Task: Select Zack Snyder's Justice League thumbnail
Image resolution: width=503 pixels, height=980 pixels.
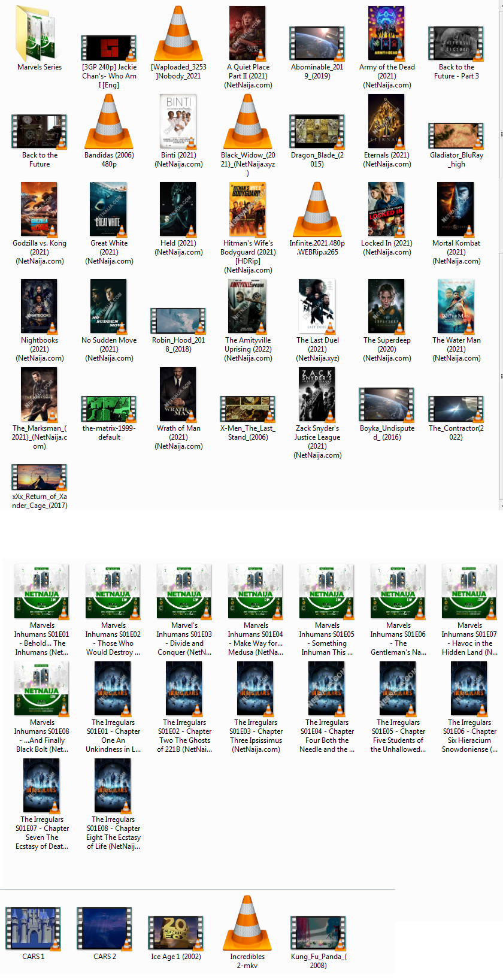Action: pyautogui.click(x=317, y=395)
